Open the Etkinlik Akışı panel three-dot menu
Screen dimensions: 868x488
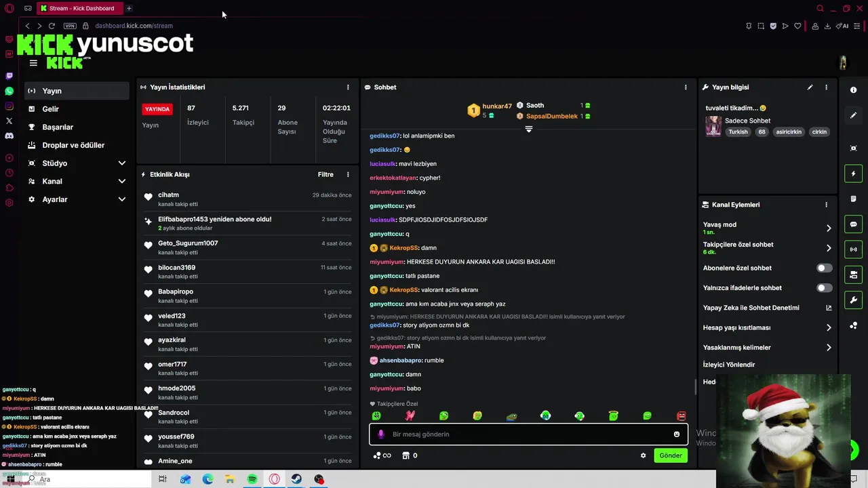[348, 174]
